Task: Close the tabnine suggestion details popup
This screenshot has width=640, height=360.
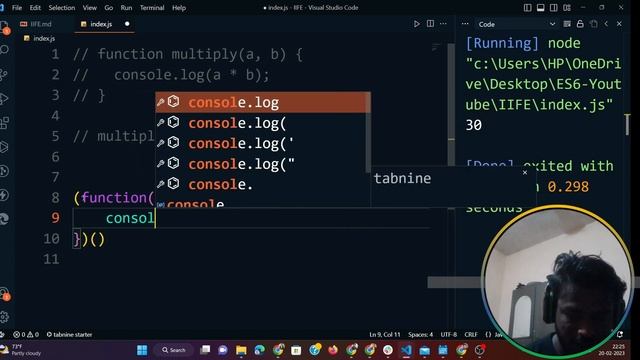Action: pyautogui.click(x=525, y=173)
